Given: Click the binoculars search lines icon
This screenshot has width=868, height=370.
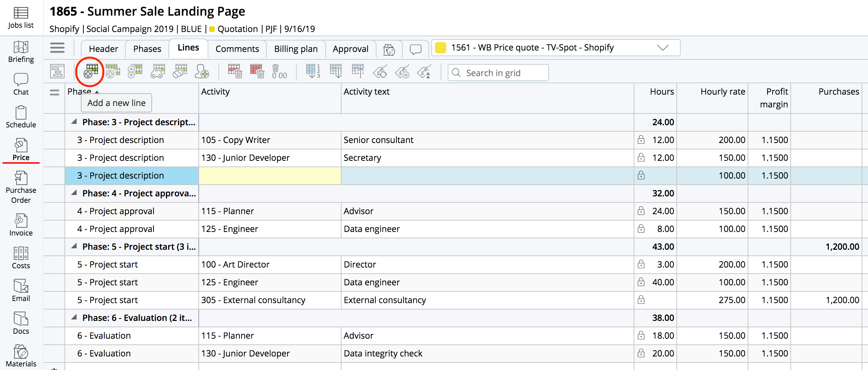Looking at the screenshot, I should 158,72.
